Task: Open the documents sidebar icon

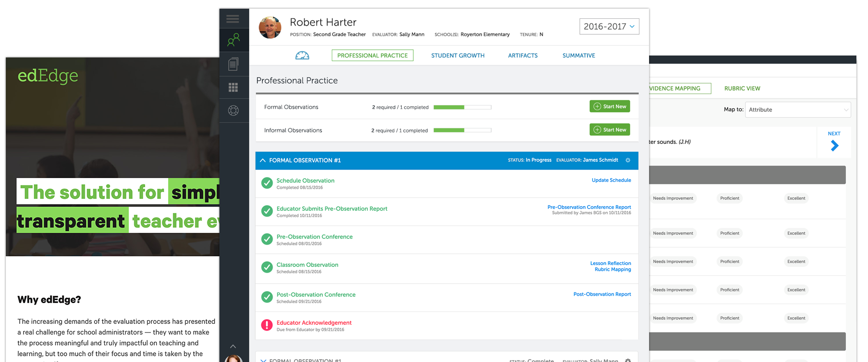Action: coord(233,64)
